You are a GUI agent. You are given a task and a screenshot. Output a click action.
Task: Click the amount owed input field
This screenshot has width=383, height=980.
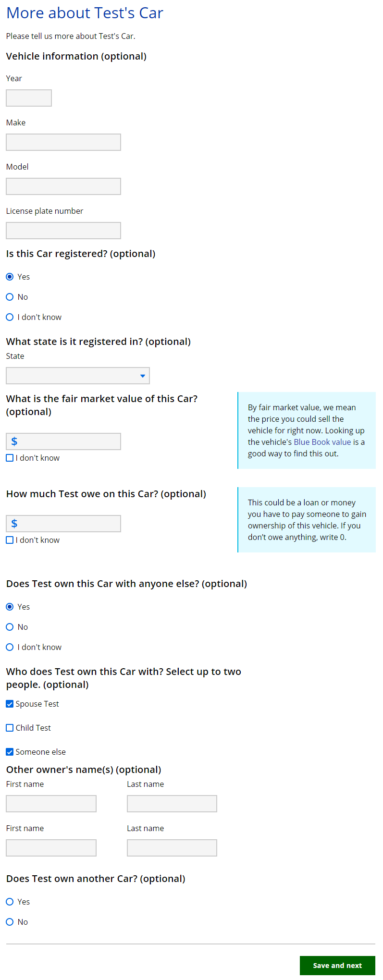pyautogui.click(x=67, y=524)
